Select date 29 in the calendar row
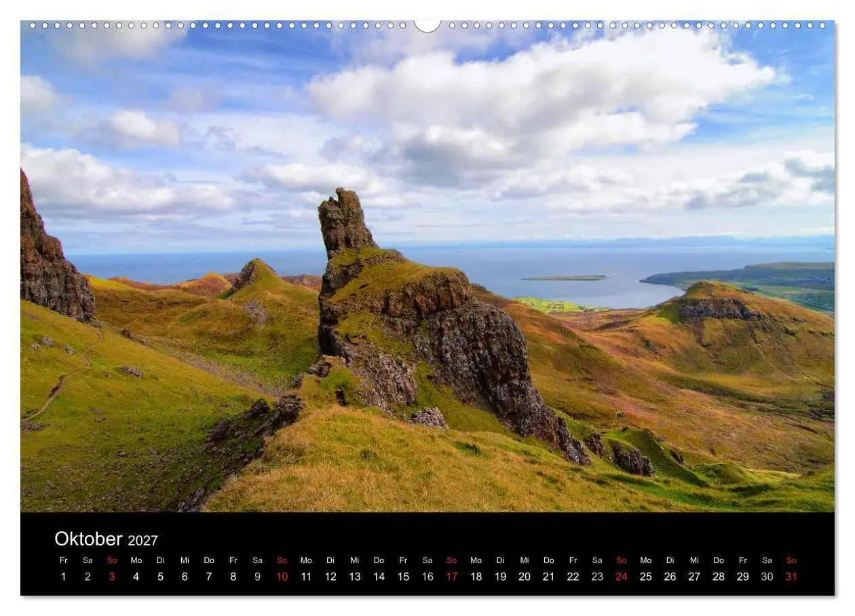The height and width of the screenshot is (616, 855). 742,577
